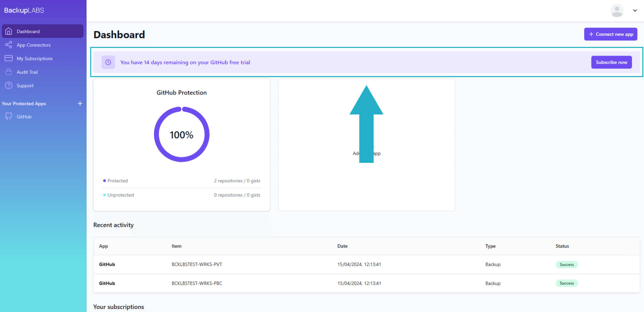Click date cell of BCKLBSTEST-WRKS-PBC row
Viewport: 644px width, 312px height.
tap(359, 283)
